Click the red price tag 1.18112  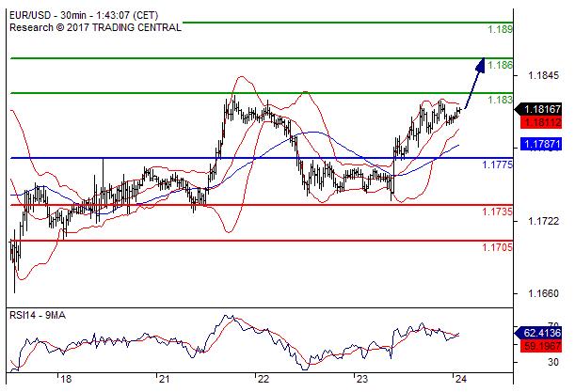(541, 122)
